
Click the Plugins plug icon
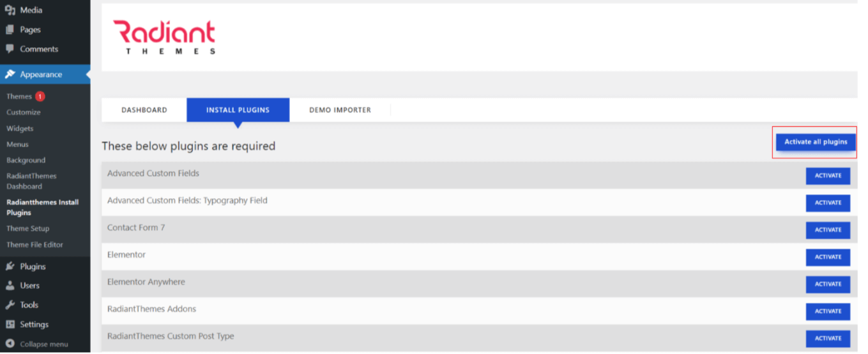coord(10,266)
